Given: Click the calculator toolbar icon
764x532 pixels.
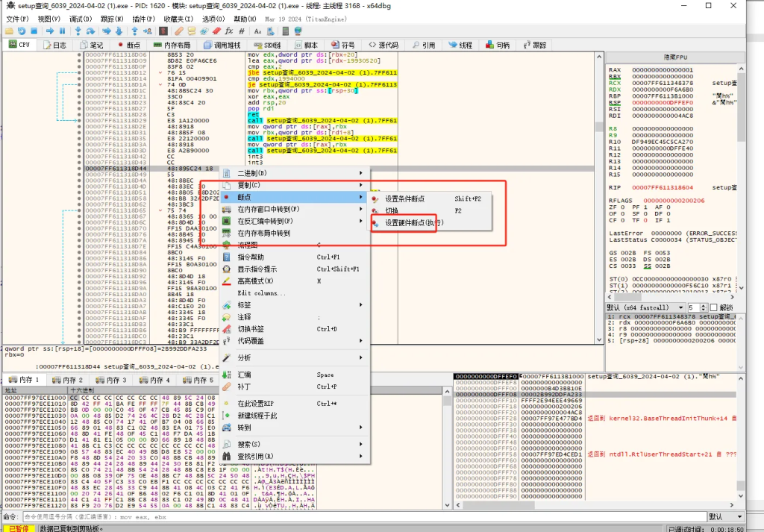Looking at the screenshot, I should click(x=284, y=31).
